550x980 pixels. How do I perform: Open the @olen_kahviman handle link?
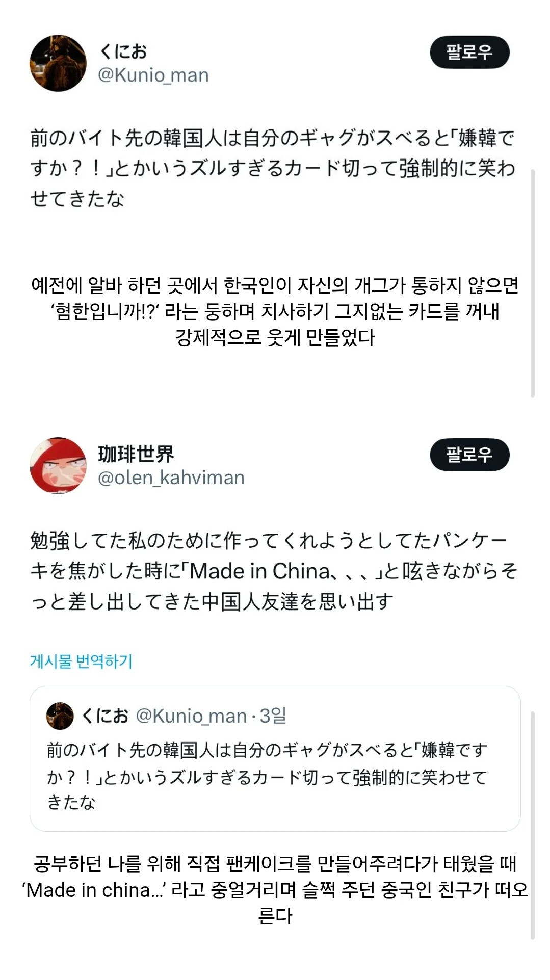click(x=171, y=478)
